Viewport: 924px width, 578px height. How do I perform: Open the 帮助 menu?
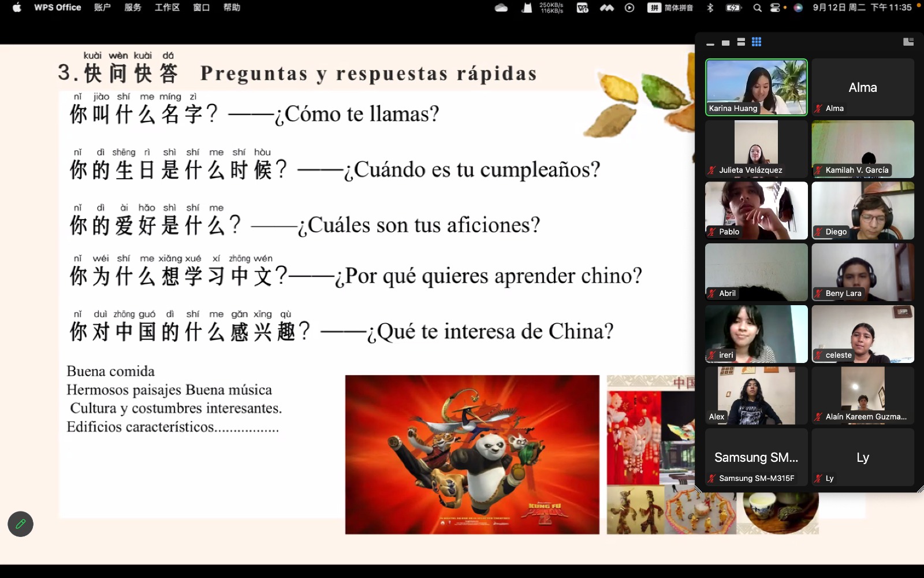point(232,8)
